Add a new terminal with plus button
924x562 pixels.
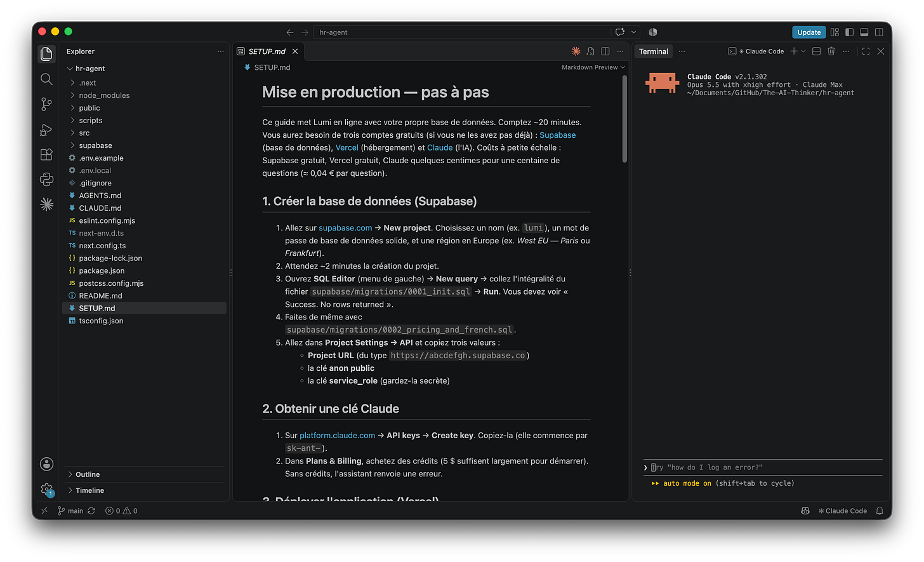(x=794, y=51)
